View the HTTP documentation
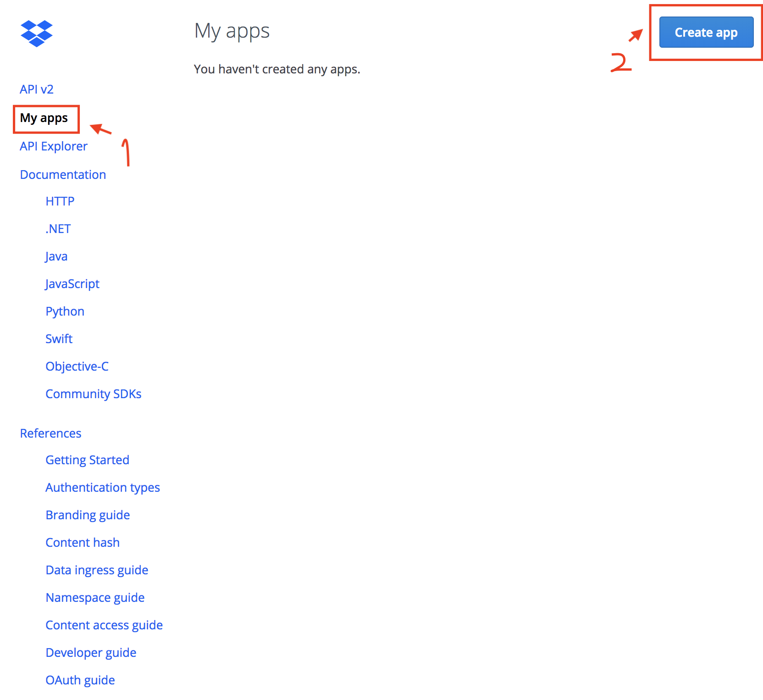This screenshot has width=763, height=700. (x=60, y=201)
